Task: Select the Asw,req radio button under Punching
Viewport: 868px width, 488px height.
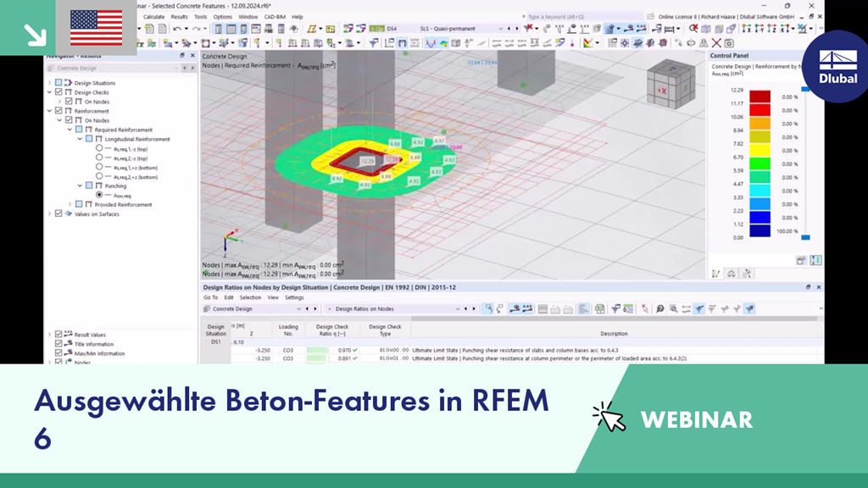Action: click(100, 195)
